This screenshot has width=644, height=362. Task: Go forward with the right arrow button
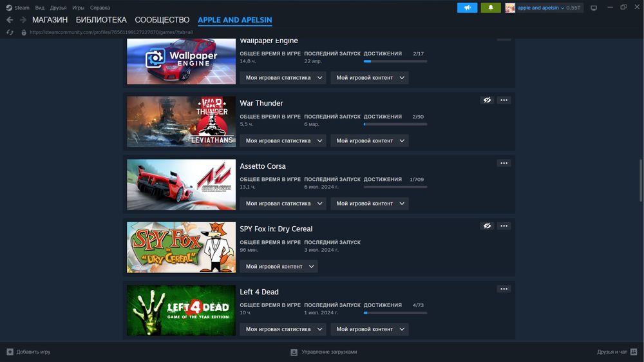pos(23,20)
